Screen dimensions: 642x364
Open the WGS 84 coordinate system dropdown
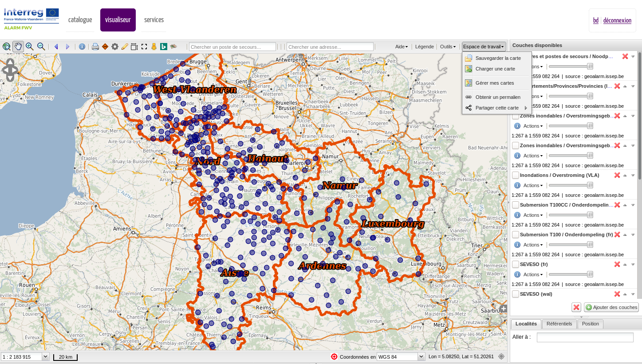point(421,357)
